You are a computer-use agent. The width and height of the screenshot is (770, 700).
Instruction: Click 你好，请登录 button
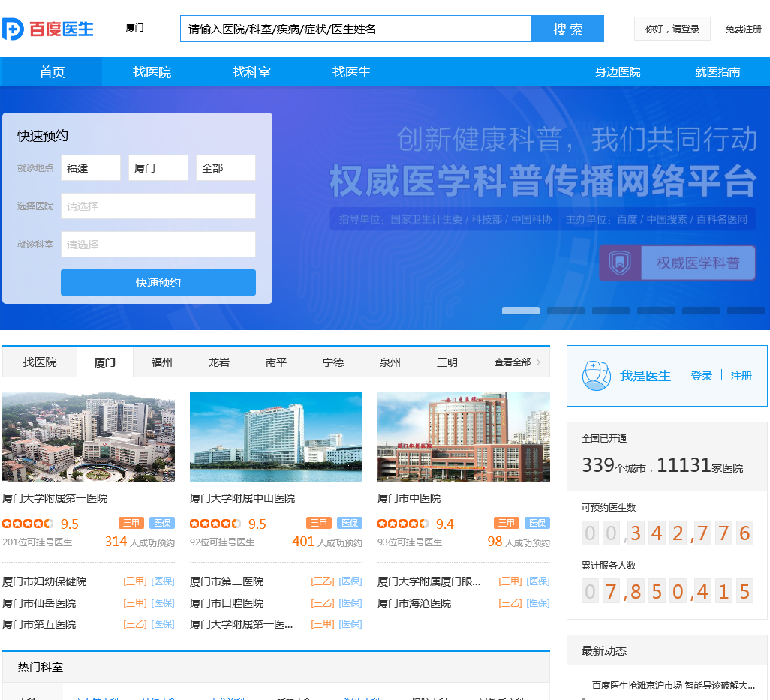pos(672,29)
